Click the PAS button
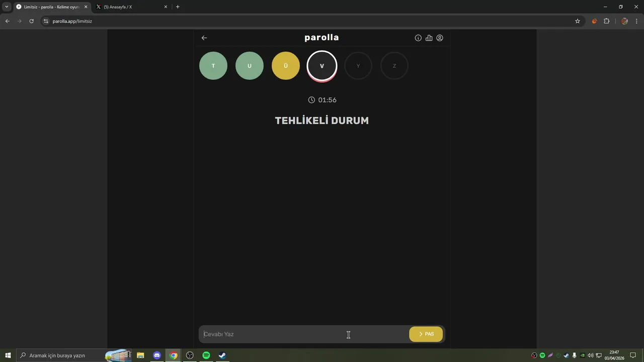644x362 pixels. [426, 334]
